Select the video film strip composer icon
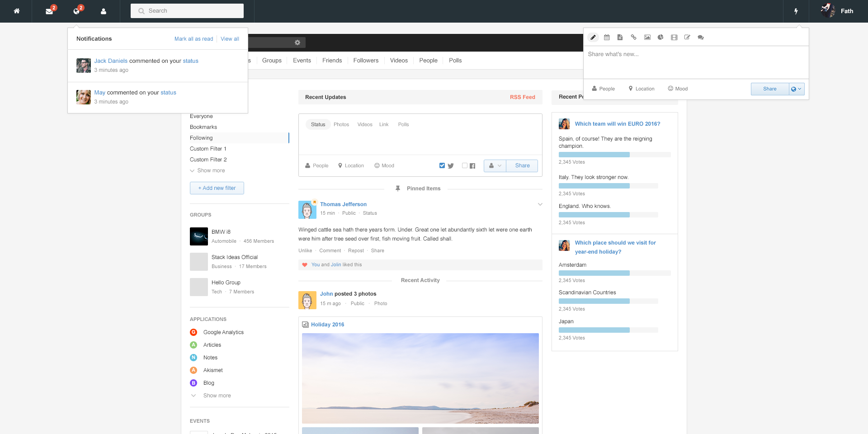The image size is (868, 434). pyautogui.click(x=674, y=38)
